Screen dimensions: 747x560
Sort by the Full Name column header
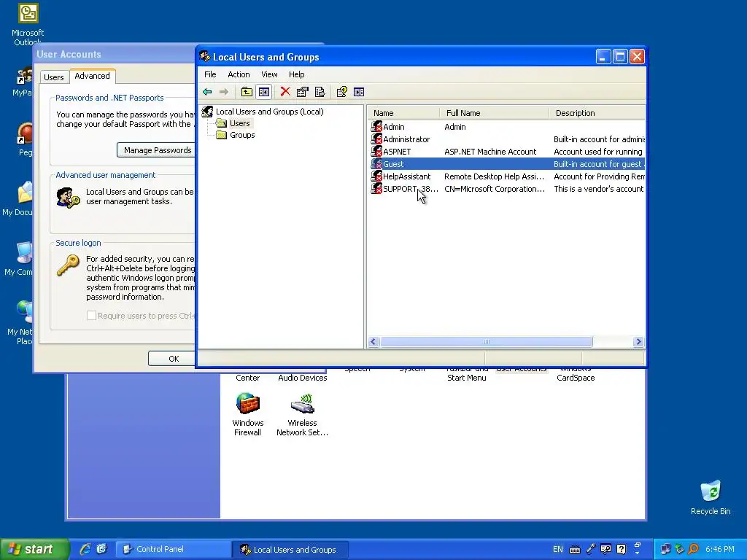(494, 113)
